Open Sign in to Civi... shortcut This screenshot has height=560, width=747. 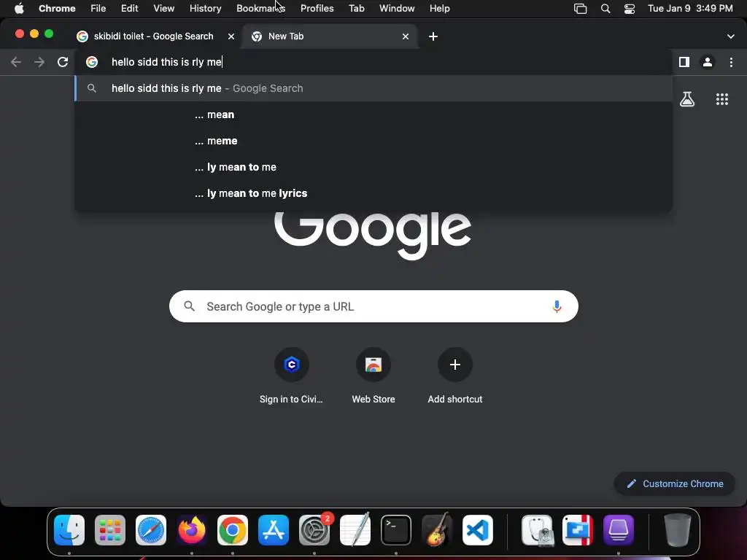292,376
